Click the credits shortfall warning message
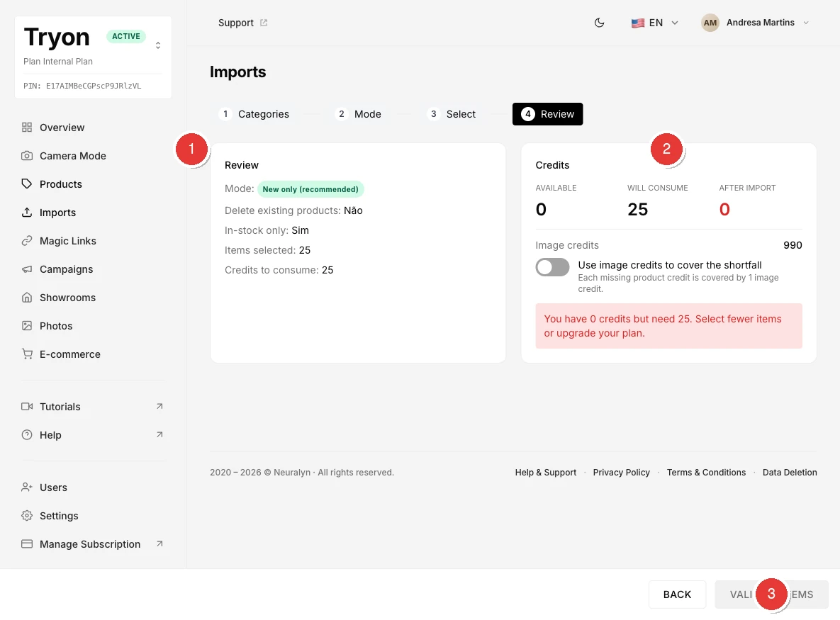This screenshot has width=840, height=620. 668,326
